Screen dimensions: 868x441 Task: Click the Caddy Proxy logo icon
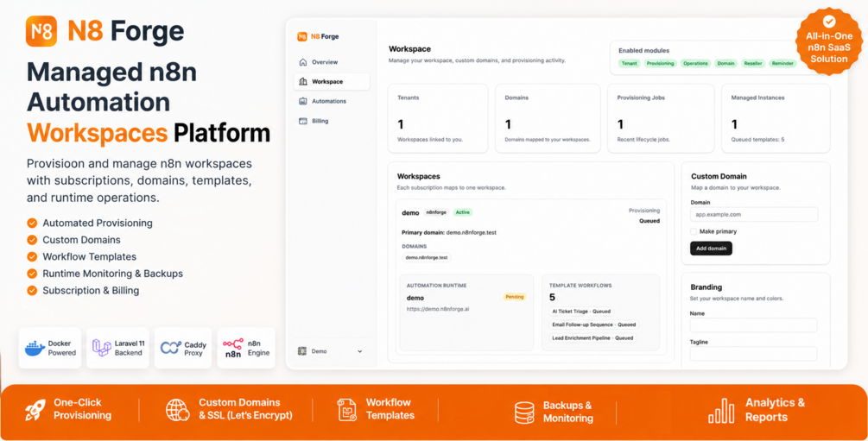click(x=170, y=348)
